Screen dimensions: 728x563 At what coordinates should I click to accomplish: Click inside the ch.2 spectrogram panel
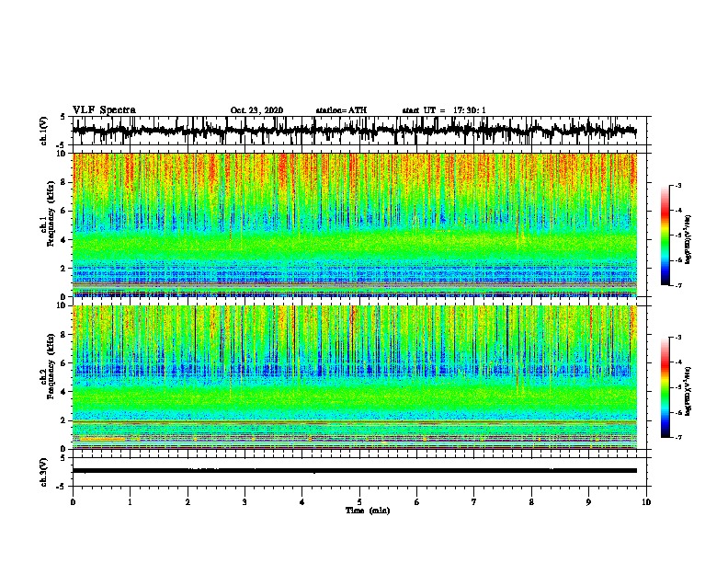point(355,377)
